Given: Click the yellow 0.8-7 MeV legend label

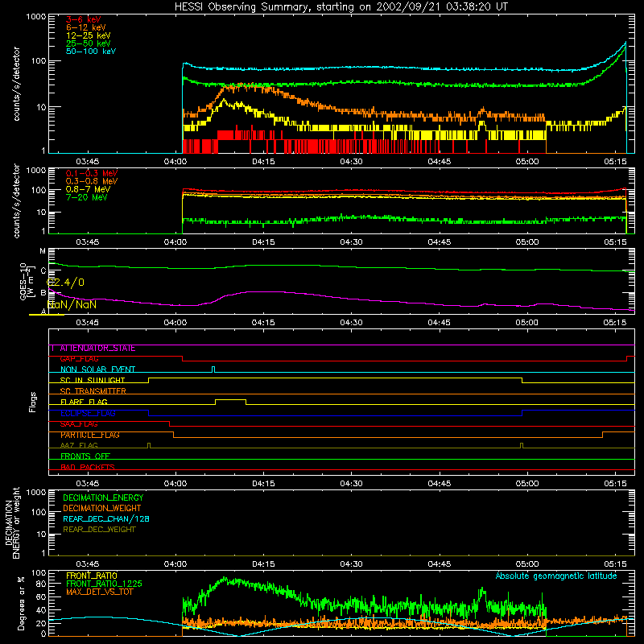Looking at the screenshot, I should [89, 189].
